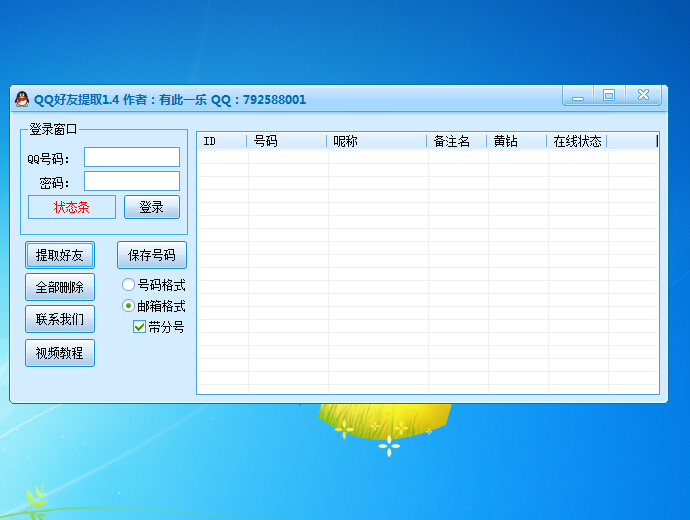Uncheck the 带分号 checkbox
Image resolution: width=690 pixels, height=520 pixels.
click(140, 326)
